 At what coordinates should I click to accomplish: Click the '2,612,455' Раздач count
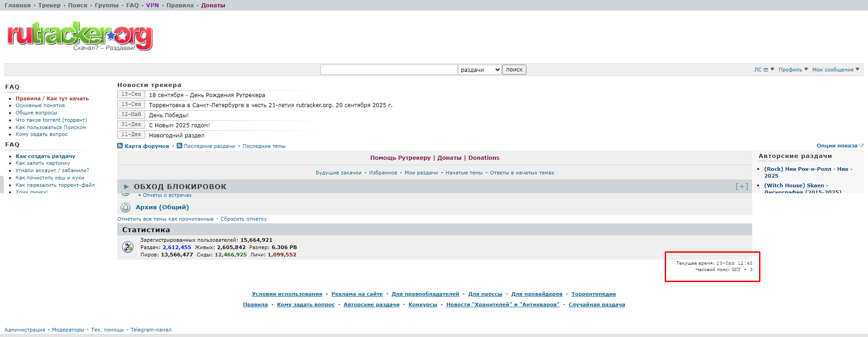click(x=177, y=247)
